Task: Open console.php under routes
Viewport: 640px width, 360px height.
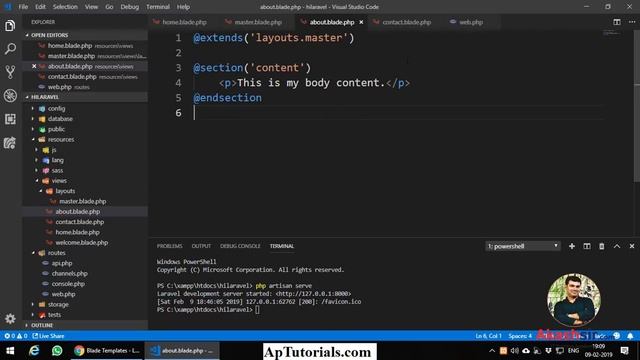Action: click(x=68, y=284)
